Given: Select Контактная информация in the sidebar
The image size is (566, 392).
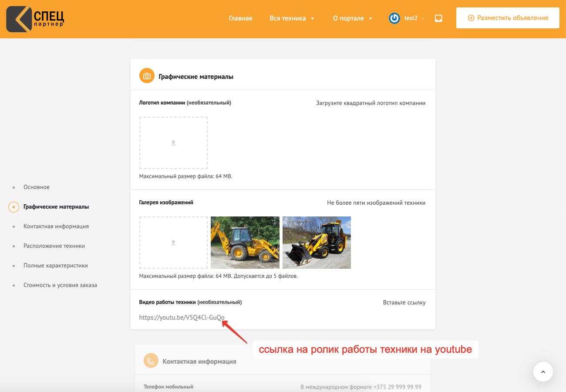Looking at the screenshot, I should pos(56,226).
